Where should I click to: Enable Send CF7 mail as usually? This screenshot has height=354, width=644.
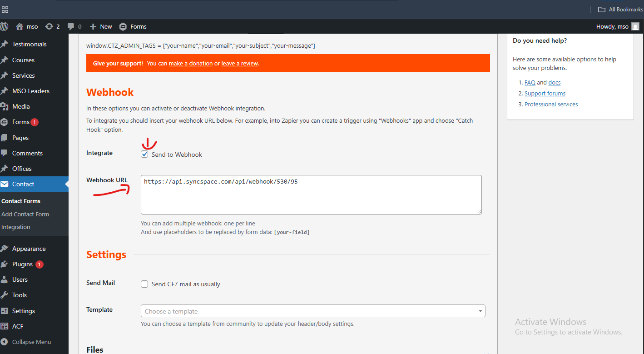[x=144, y=284]
